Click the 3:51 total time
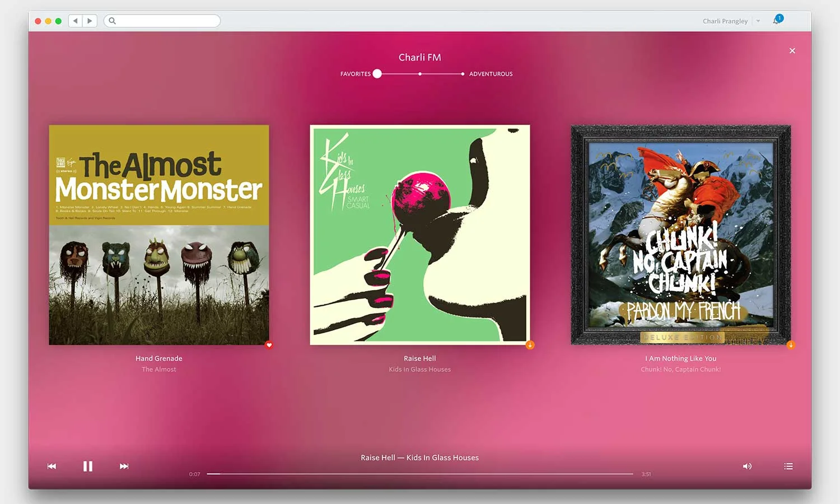 pos(646,474)
